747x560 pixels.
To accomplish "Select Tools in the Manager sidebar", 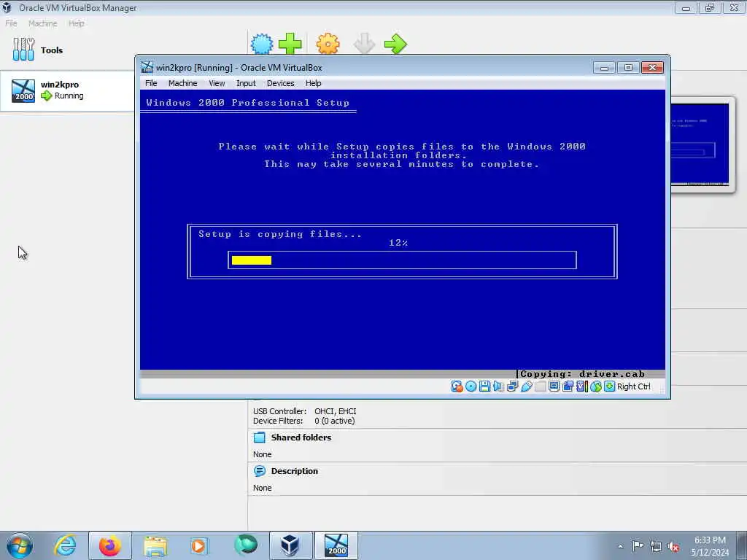I will pos(66,50).
